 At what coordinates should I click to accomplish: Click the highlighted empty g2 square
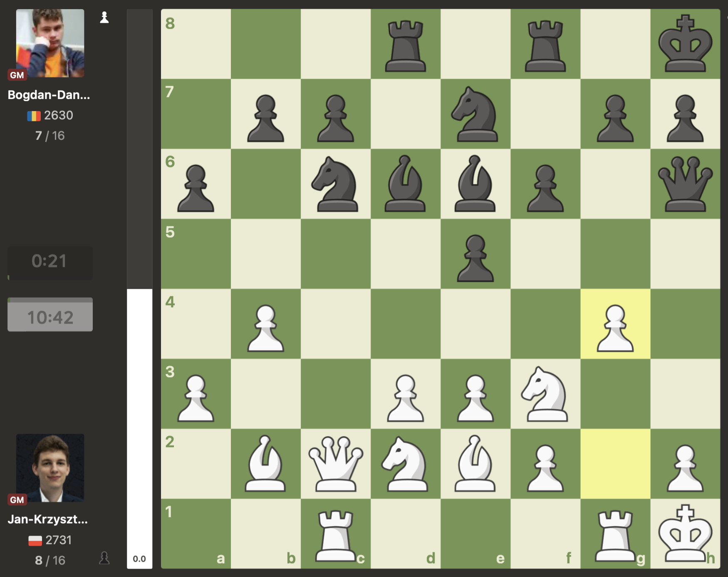pos(615,464)
